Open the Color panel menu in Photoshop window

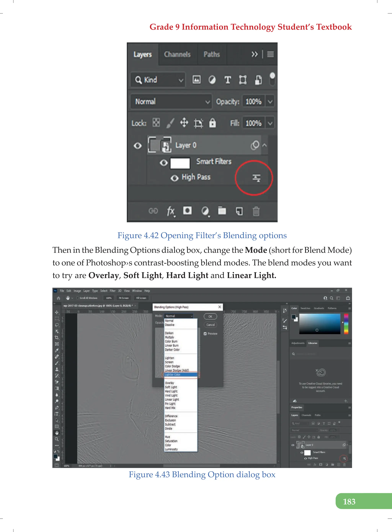tap(349, 308)
